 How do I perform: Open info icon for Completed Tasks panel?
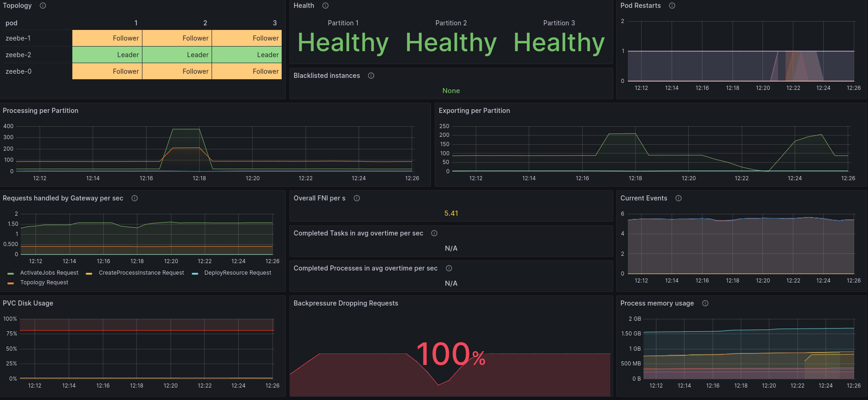pyautogui.click(x=434, y=233)
